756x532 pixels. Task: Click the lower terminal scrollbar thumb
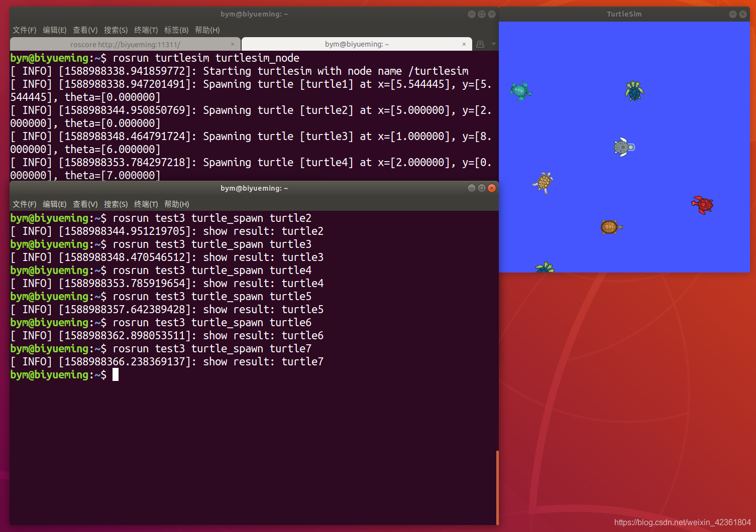[x=497, y=487]
